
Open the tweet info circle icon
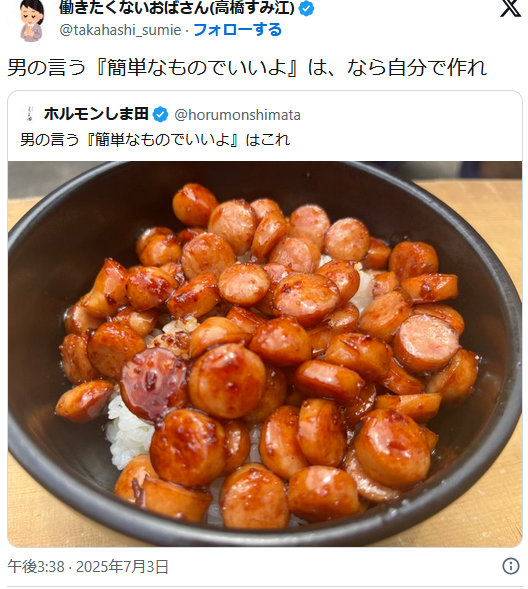tap(510, 566)
